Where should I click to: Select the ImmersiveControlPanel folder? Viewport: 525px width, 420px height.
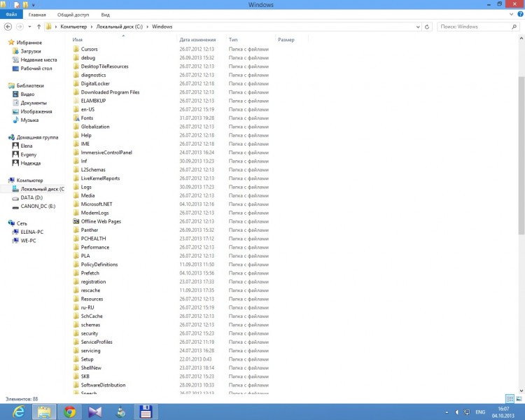(106, 153)
